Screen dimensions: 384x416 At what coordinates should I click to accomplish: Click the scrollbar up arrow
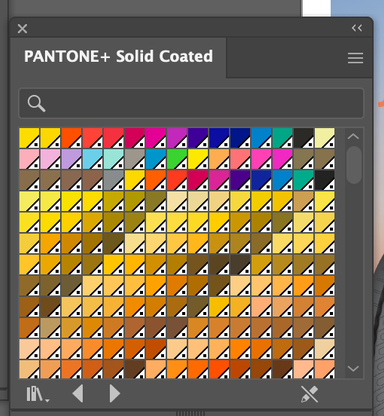pos(353,136)
